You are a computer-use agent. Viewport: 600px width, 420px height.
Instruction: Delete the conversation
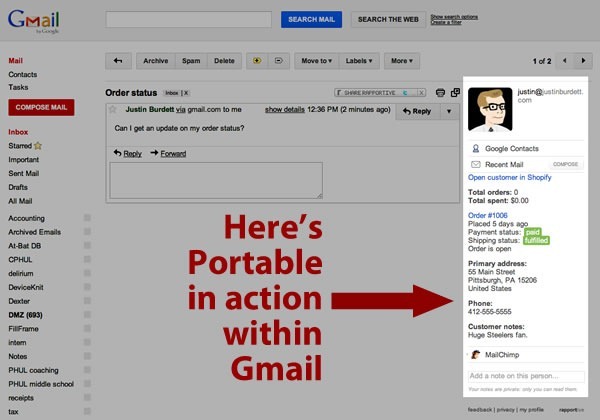click(x=224, y=61)
